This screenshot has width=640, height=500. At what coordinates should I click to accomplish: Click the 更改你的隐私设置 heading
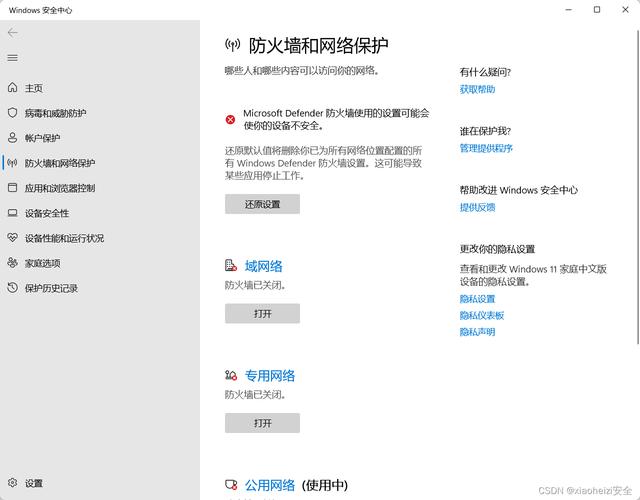point(497,249)
